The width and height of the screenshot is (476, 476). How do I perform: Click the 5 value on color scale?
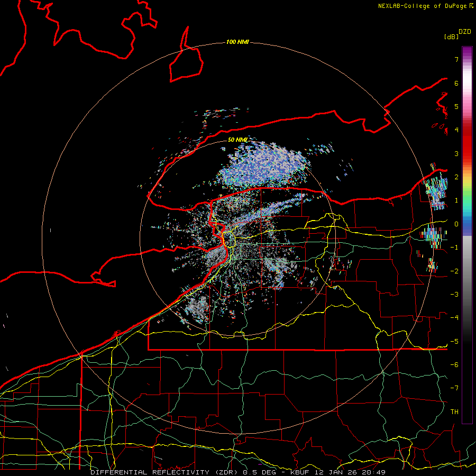(x=456, y=106)
